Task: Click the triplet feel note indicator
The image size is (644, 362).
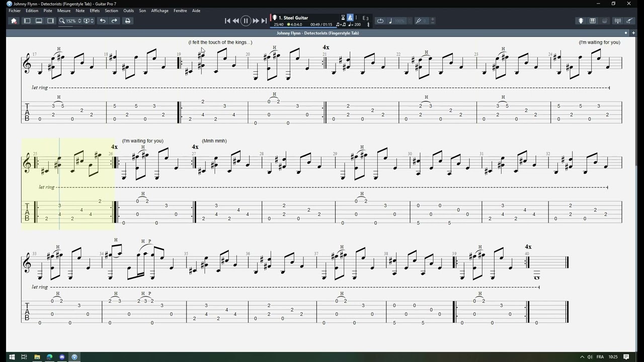Action: (x=341, y=24)
